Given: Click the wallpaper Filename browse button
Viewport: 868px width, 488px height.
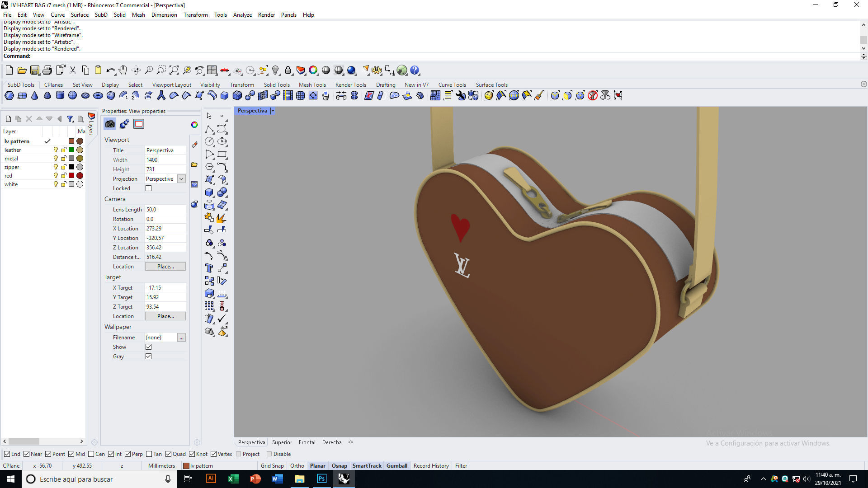Looking at the screenshot, I should pyautogui.click(x=181, y=338).
